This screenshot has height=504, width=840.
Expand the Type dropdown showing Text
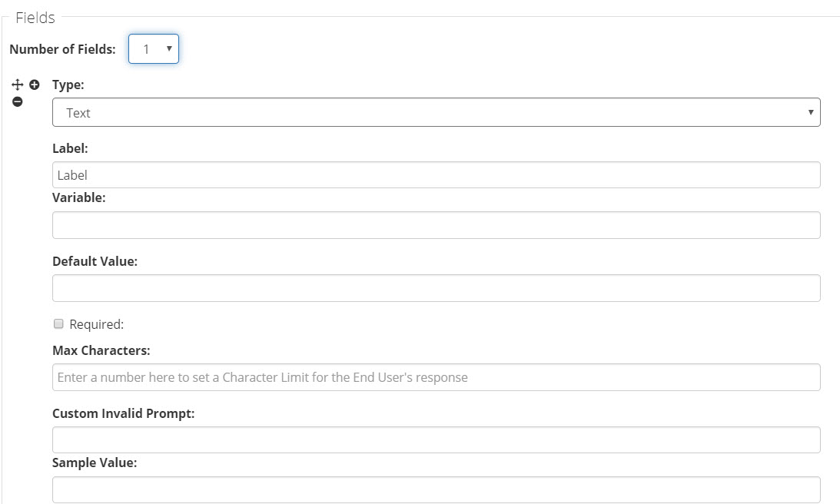[x=436, y=113]
